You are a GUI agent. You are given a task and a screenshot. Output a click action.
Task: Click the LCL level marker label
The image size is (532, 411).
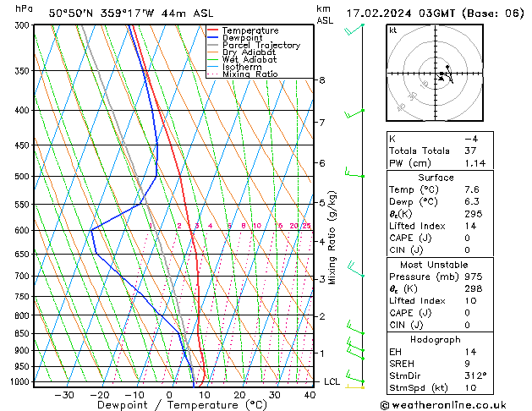332,382
